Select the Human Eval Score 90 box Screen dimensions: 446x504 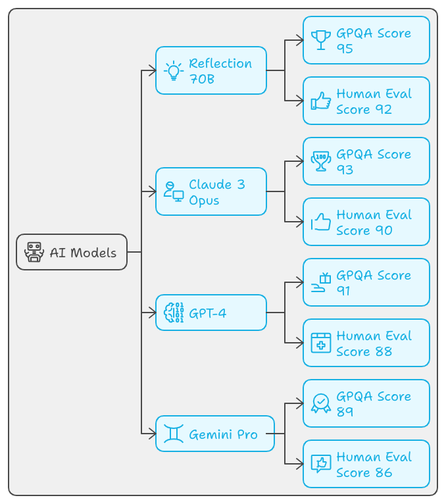(x=366, y=222)
